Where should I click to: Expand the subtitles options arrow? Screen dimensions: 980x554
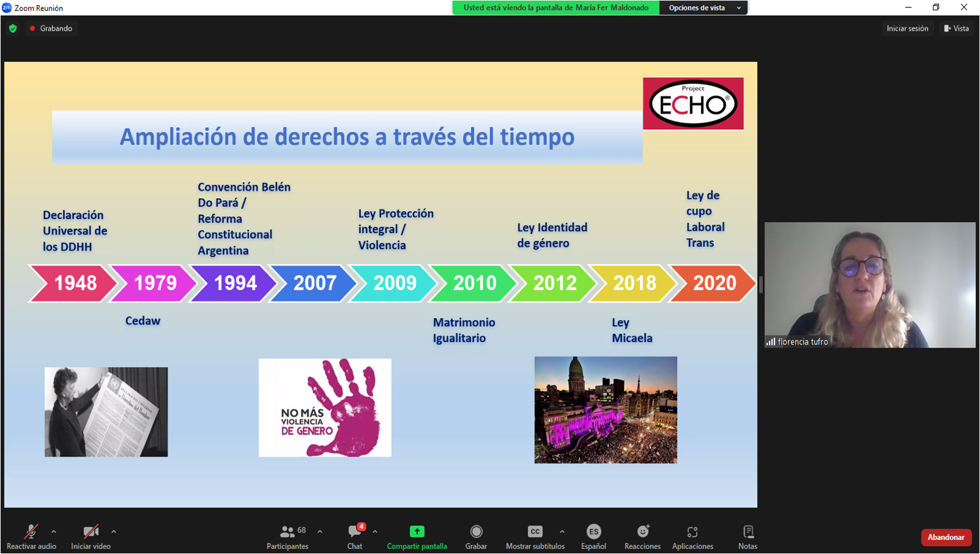[x=562, y=531]
